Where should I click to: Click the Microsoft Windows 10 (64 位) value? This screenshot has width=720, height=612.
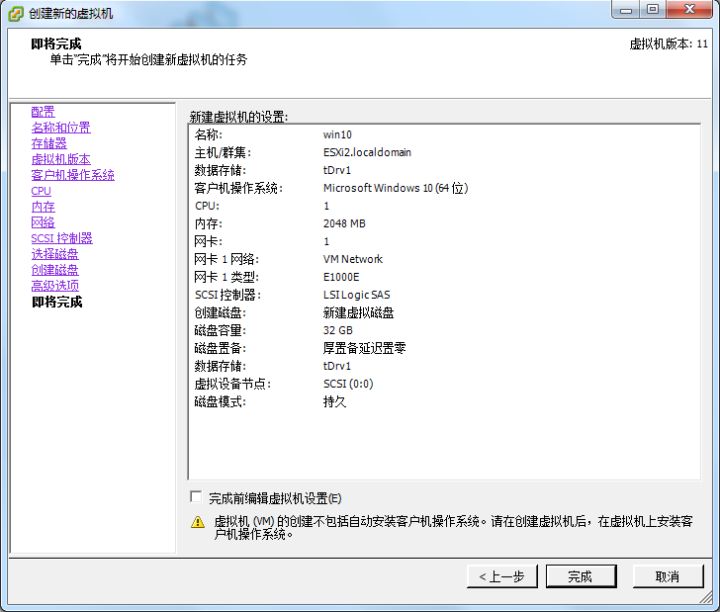pyautogui.click(x=395, y=188)
